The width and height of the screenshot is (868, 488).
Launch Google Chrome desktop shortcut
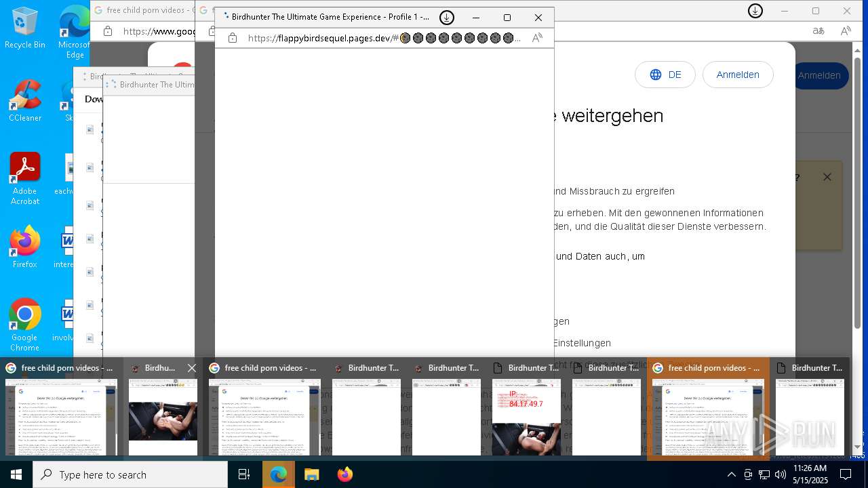tap(25, 325)
